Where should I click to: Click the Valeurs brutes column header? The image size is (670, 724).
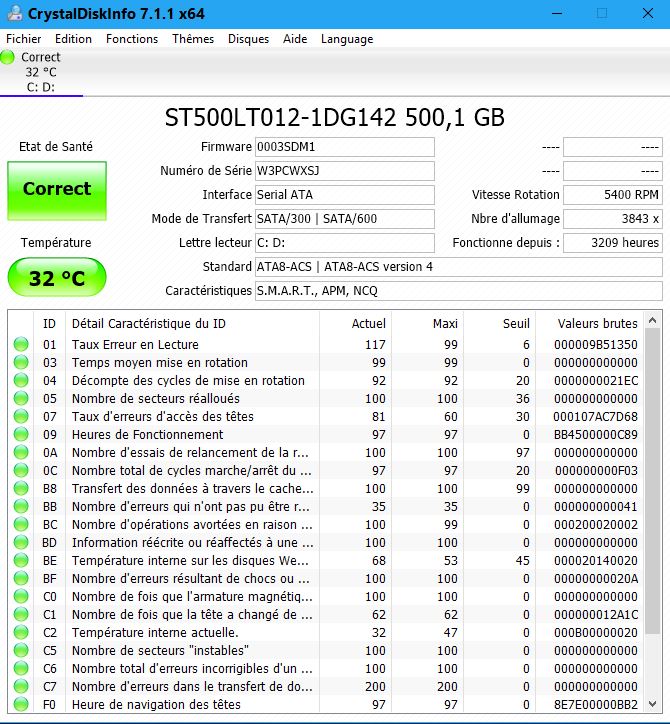click(591, 324)
